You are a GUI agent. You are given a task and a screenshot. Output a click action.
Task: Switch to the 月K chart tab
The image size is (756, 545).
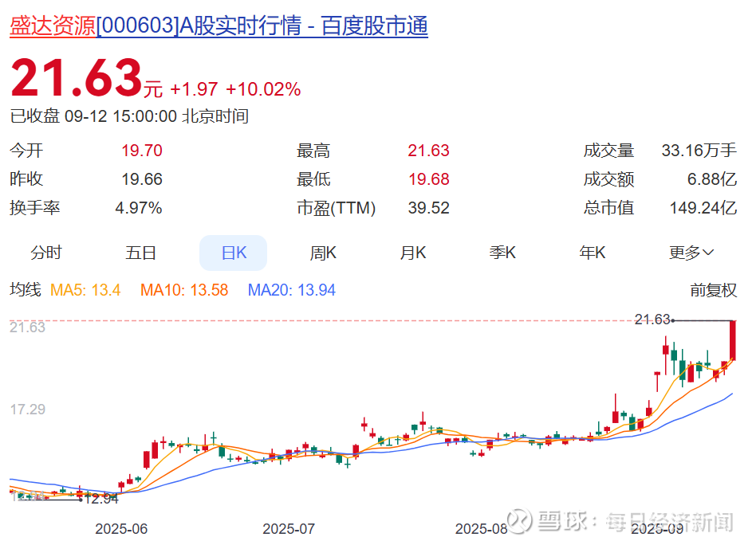pos(413,253)
